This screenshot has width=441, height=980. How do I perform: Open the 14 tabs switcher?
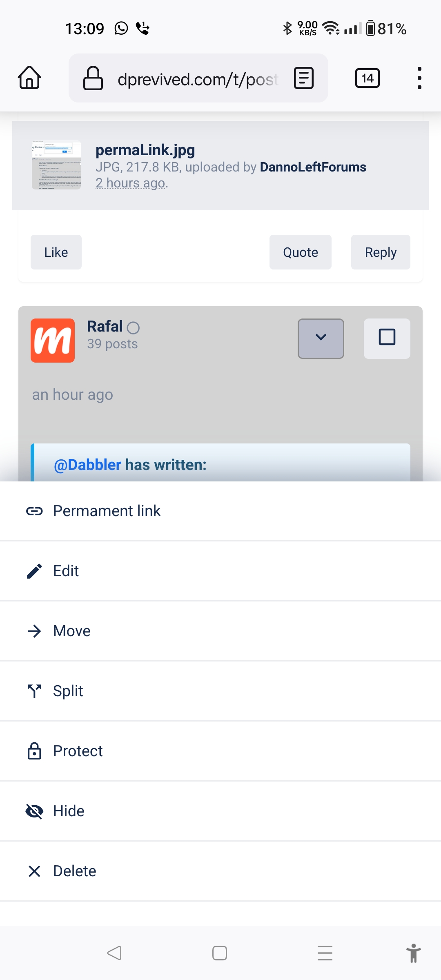click(x=367, y=78)
